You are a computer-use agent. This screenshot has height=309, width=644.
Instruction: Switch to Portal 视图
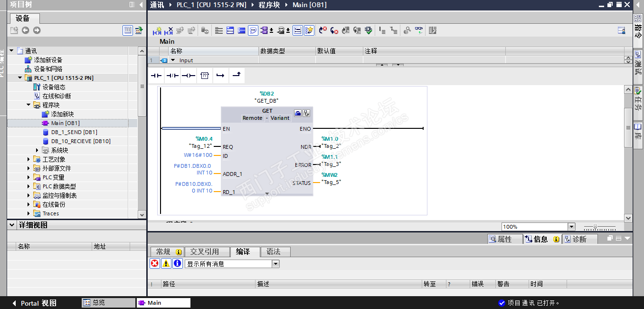[34, 303]
